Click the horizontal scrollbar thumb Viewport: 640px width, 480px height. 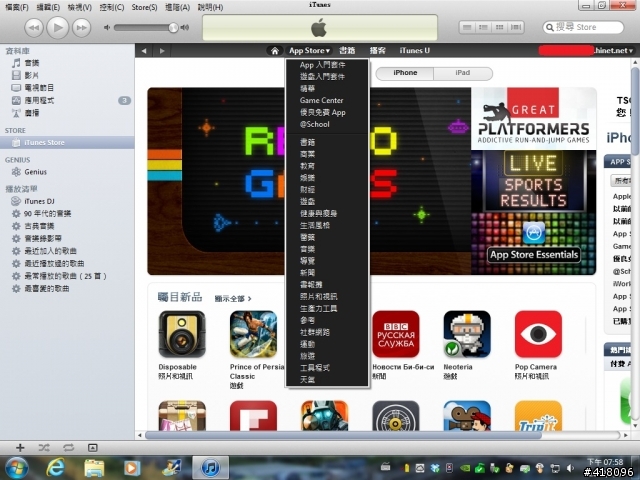pos(343,435)
